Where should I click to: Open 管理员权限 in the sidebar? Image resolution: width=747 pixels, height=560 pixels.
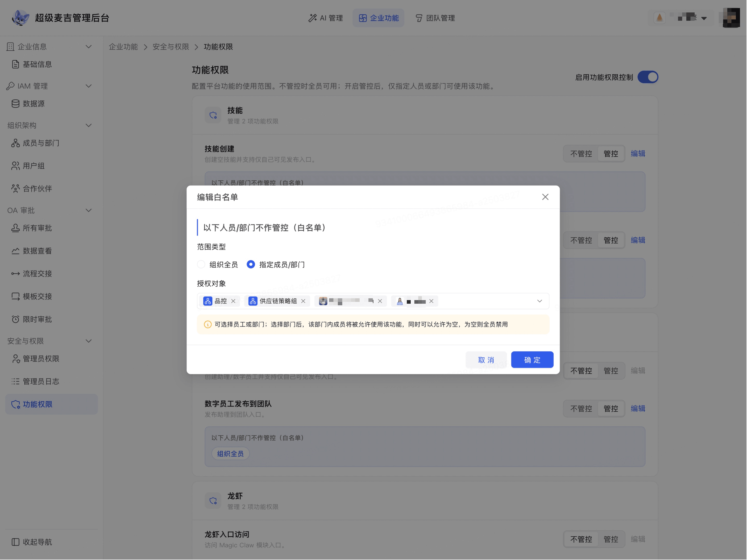pyautogui.click(x=51, y=359)
